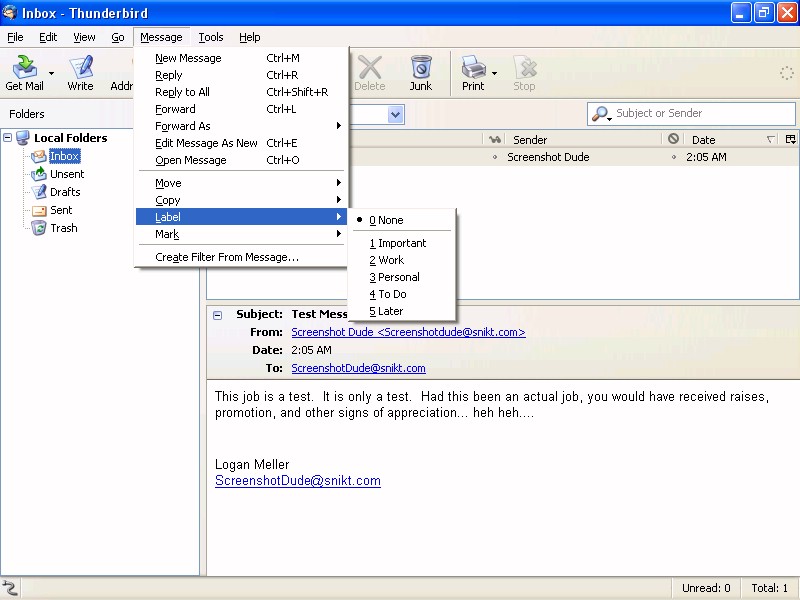Sort by Sender column header
Screen dimensions: 800x600
(583, 139)
